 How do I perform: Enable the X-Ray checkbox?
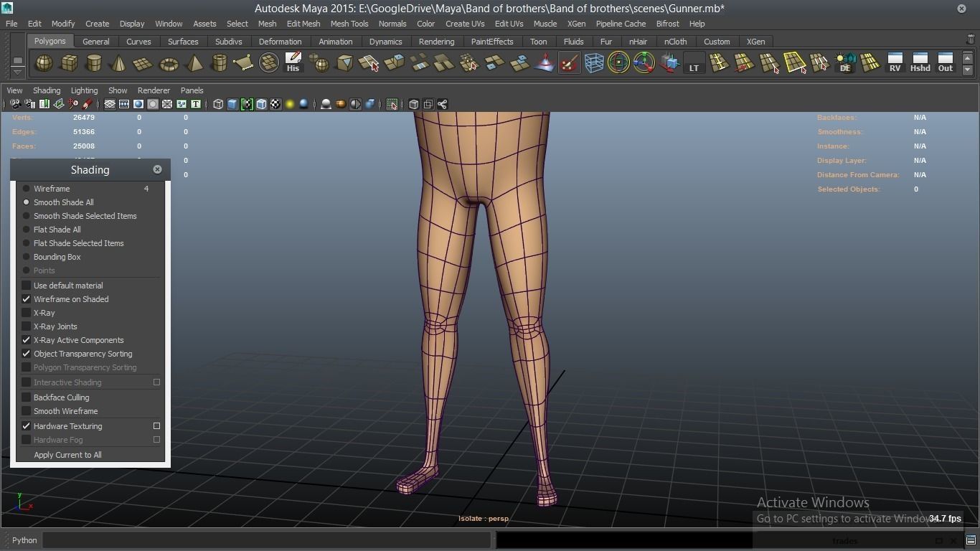tap(27, 313)
